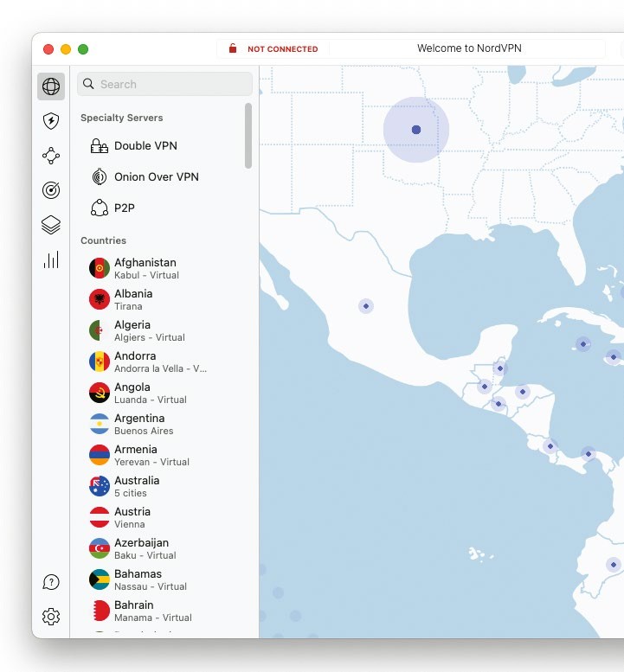This screenshot has height=672, width=624.
Task: Connect to Bahamas Nassau server
Action: [164, 579]
